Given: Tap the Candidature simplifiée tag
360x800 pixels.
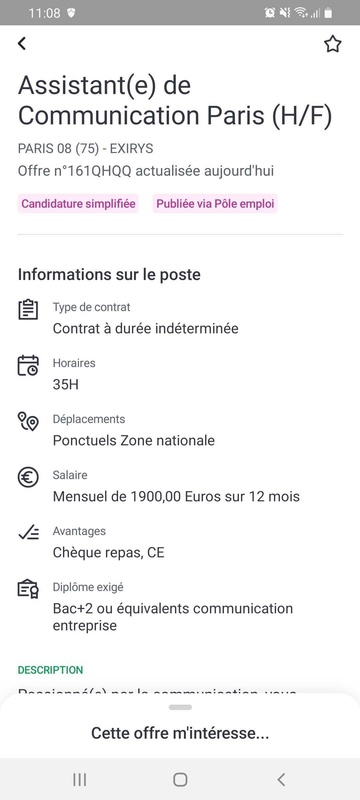Looking at the screenshot, I should coord(79,204).
